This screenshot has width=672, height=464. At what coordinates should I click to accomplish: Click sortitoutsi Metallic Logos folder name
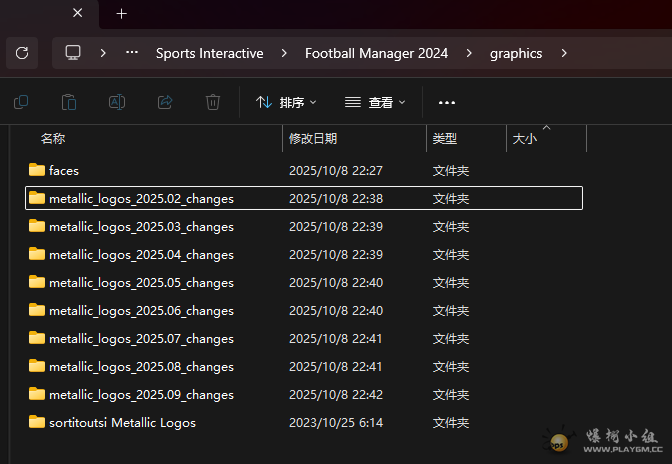123,423
